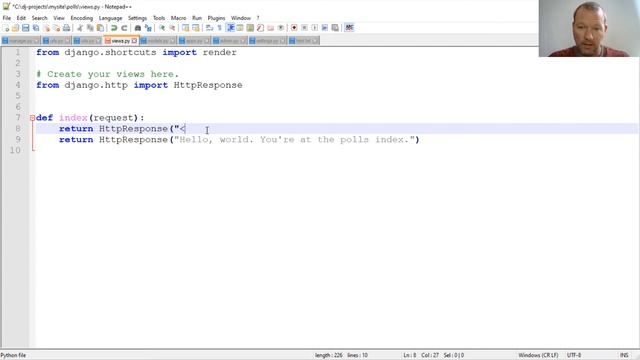Toggle the Monitoring eye icon
This screenshot has height=360, width=640.
(x=281, y=28)
